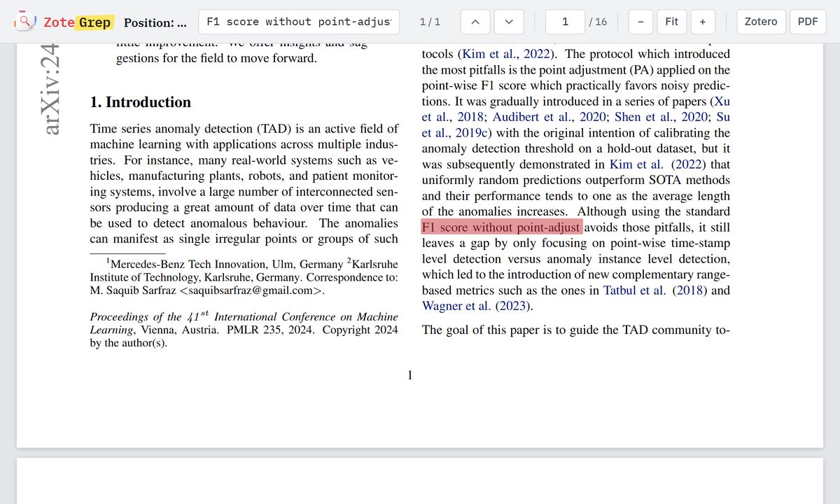Click the '1. Introduction' heading
Image resolution: width=840 pixels, height=504 pixels.
140,102
